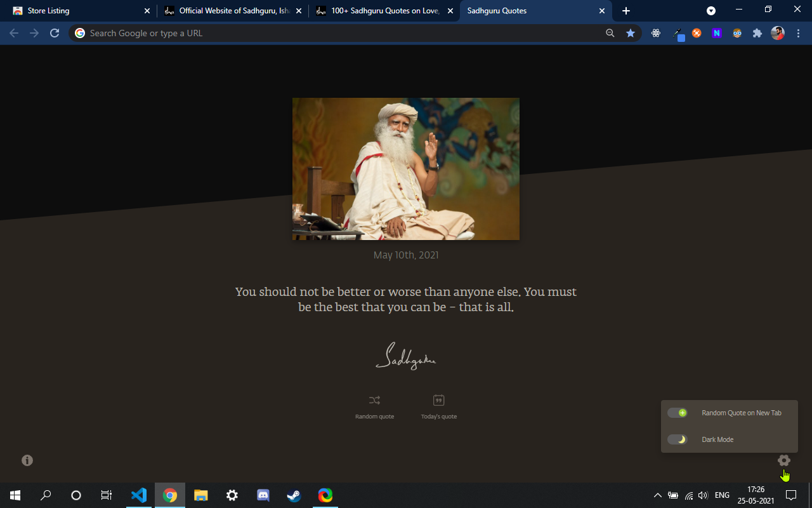Open Discord from the taskbar
The height and width of the screenshot is (508, 812).
(263, 495)
